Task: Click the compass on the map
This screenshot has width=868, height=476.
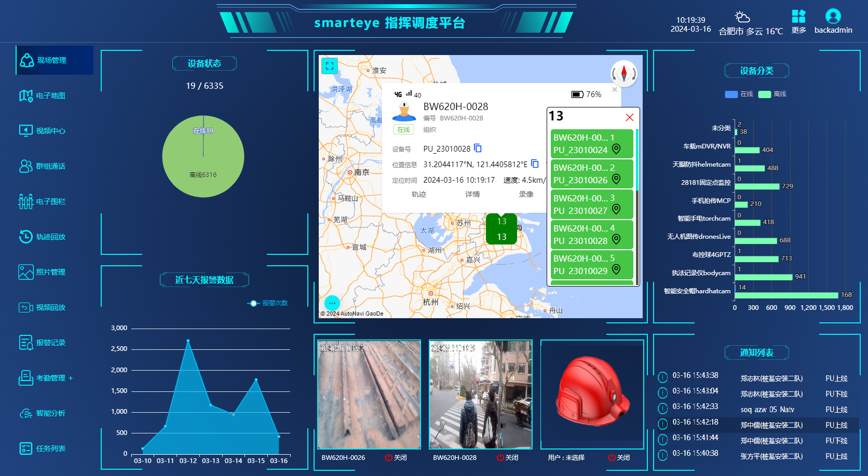Action: (x=623, y=74)
